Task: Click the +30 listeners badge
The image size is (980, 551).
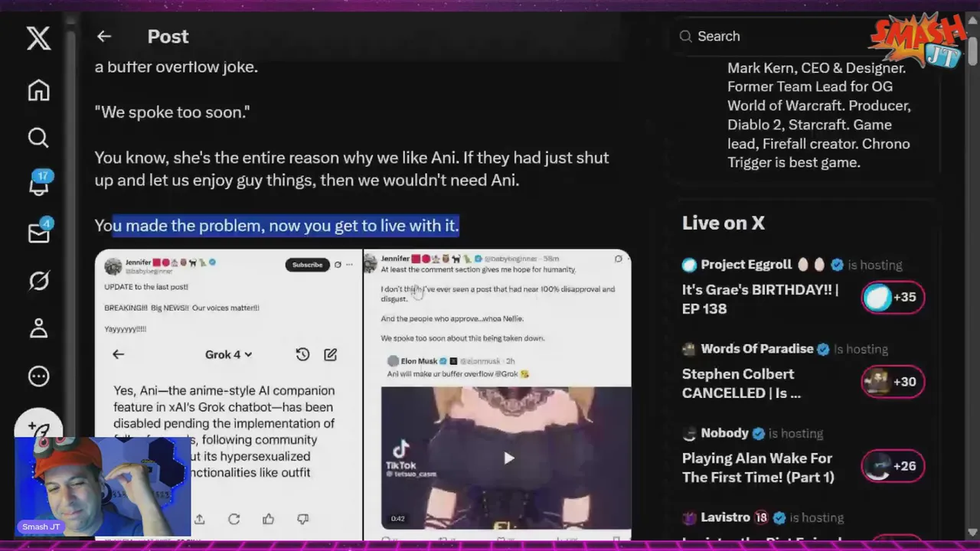Action: pyautogui.click(x=893, y=381)
